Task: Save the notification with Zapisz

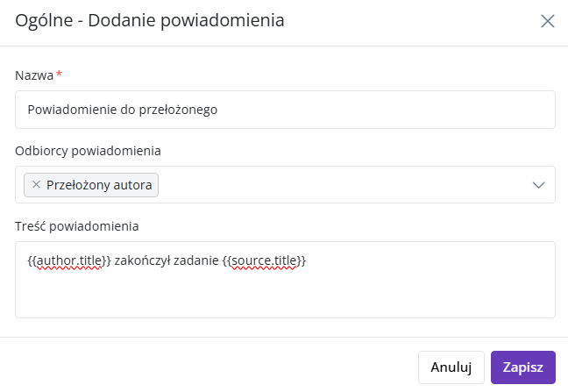Action: (x=522, y=367)
